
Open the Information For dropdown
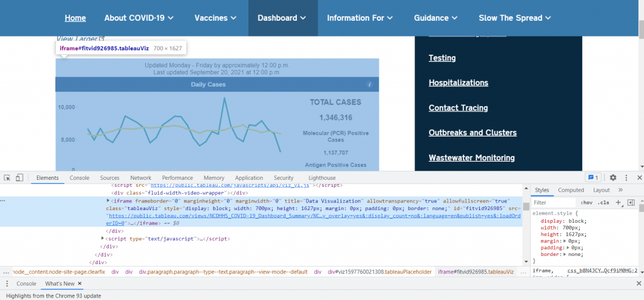pyautogui.click(x=360, y=18)
